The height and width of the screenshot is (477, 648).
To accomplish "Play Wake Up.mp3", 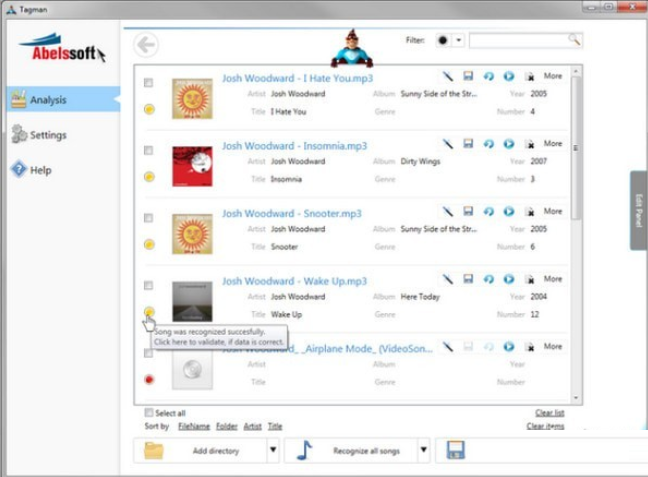I will pyautogui.click(x=509, y=279).
